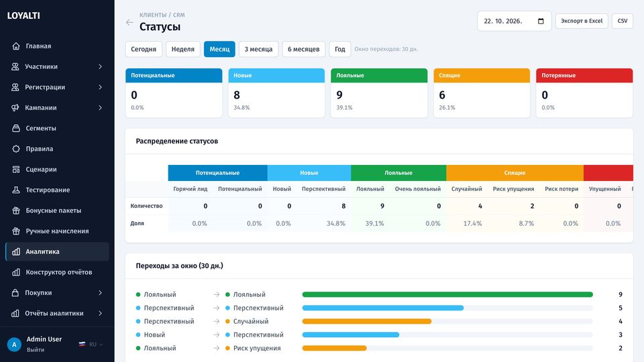Open the Конструктор отчётов menu item
The width and height of the screenshot is (644, 362).
click(57, 272)
